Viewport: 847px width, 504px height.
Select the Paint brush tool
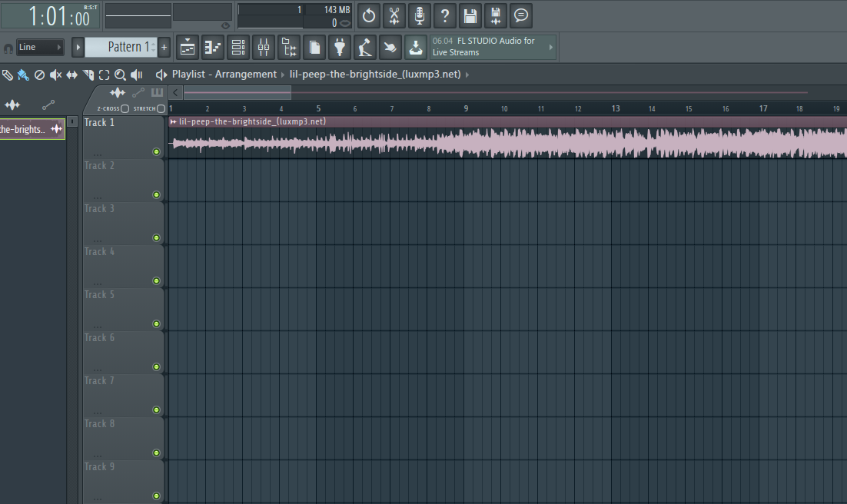coord(23,75)
